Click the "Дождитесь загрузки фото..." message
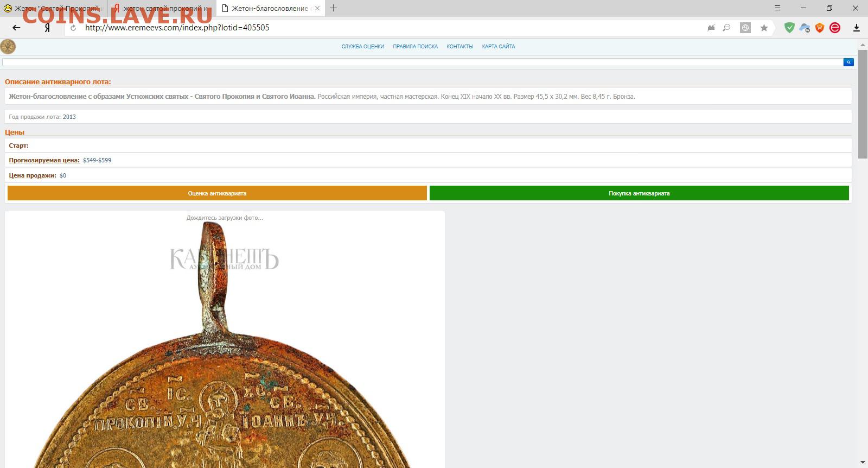Image resolution: width=868 pixels, height=468 pixels. coord(225,218)
